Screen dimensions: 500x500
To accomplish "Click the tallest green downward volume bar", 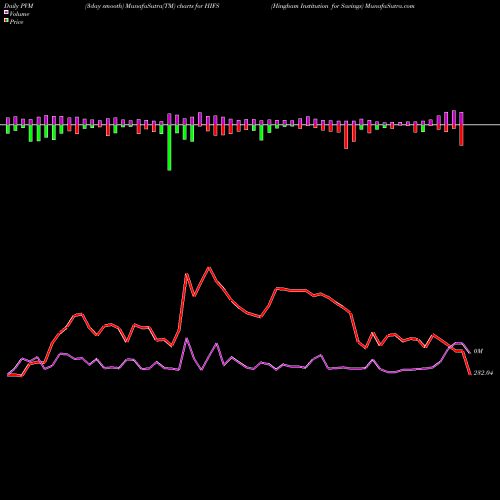I will pos(169,148).
